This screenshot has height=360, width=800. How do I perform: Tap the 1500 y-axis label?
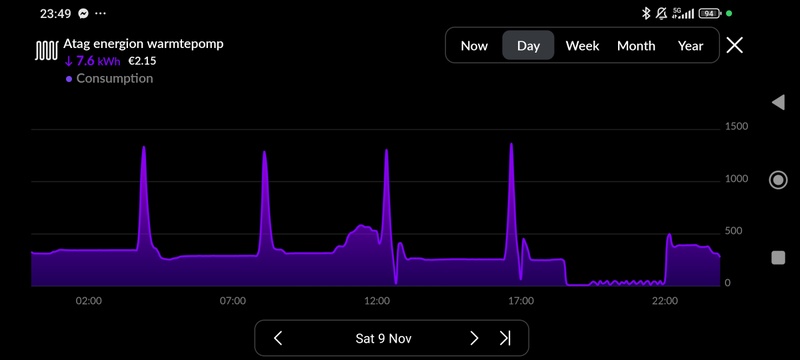click(737, 126)
